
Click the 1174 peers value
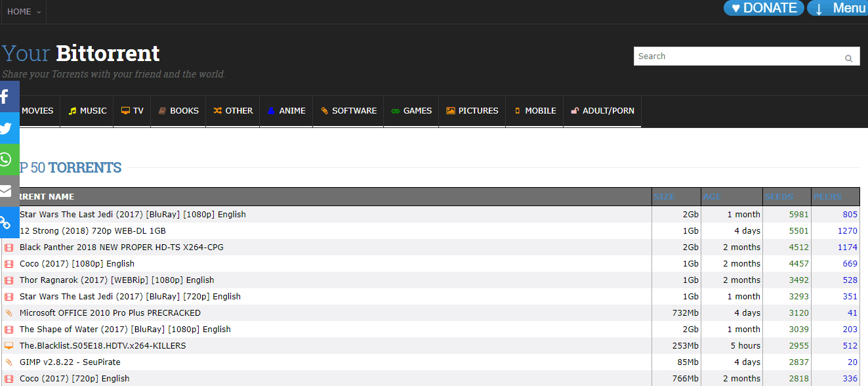coord(848,247)
